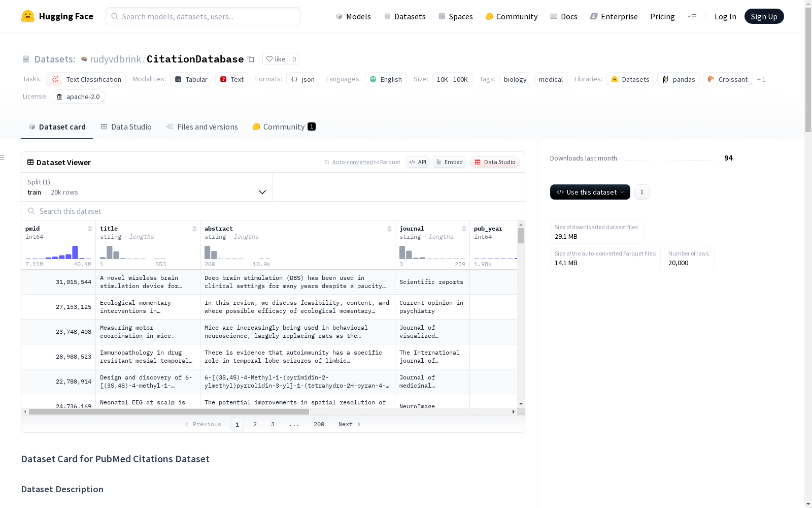Image resolution: width=812 pixels, height=508 pixels.
Task: Select the Text modality tag
Action: [232, 79]
